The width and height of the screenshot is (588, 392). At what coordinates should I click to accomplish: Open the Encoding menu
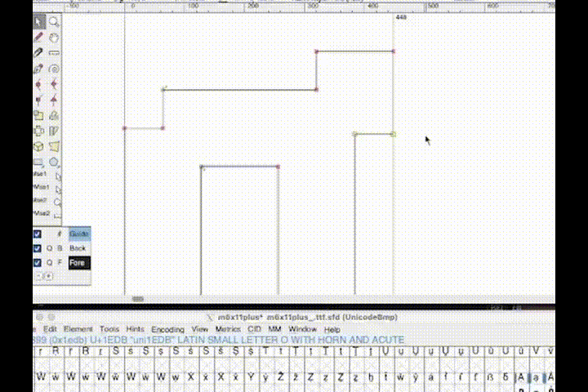(x=167, y=329)
